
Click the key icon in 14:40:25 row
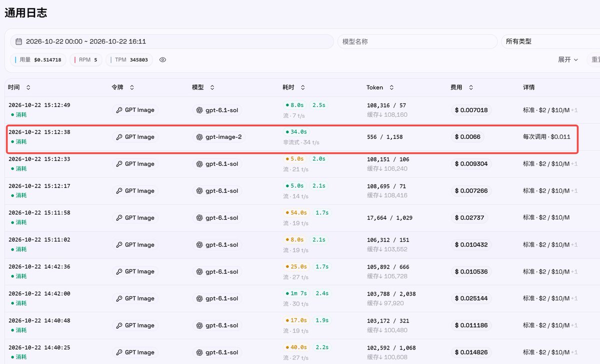[119, 352]
